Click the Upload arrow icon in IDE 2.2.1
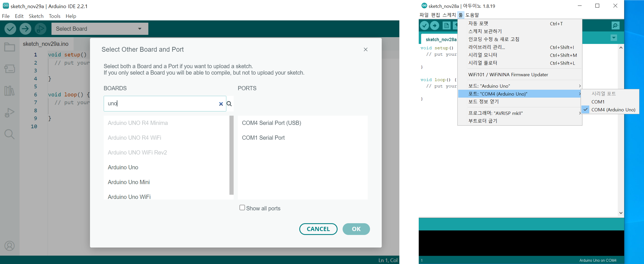Screen dimensions: 644x264 pyautogui.click(x=25, y=29)
